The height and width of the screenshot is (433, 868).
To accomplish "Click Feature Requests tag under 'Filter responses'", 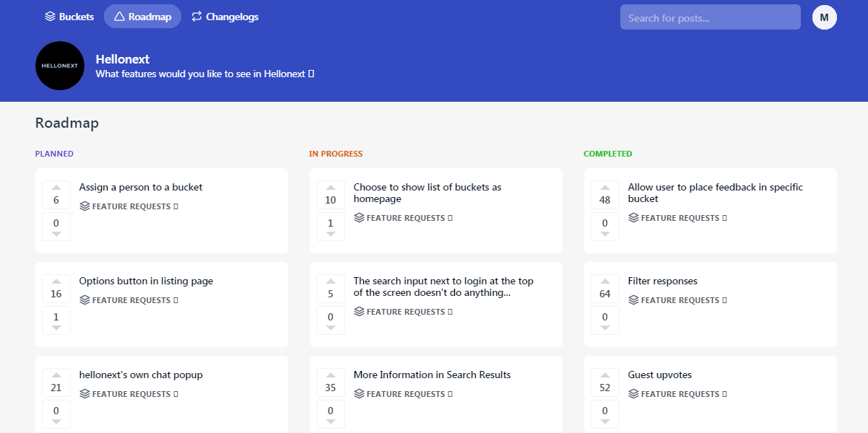I will [x=677, y=300].
